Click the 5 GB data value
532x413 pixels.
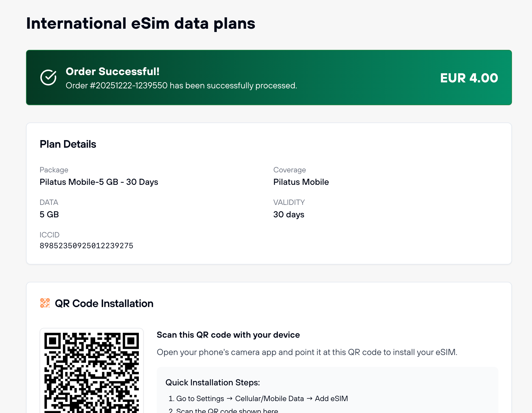coord(49,214)
